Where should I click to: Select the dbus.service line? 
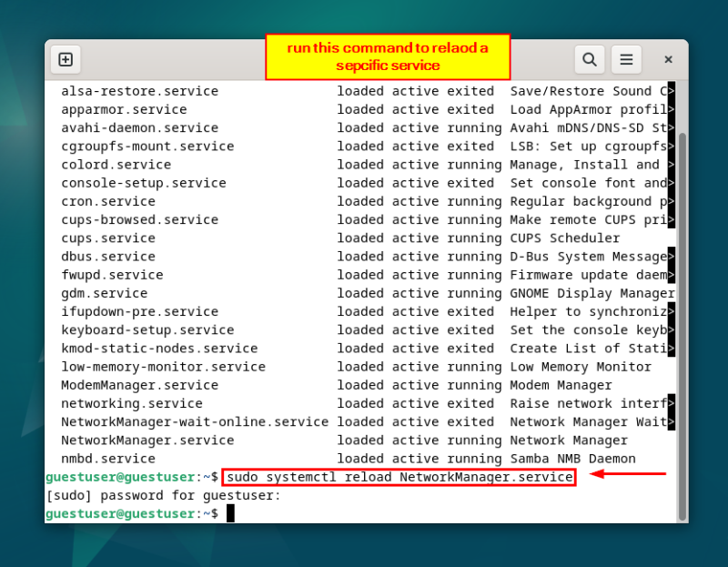point(107,256)
